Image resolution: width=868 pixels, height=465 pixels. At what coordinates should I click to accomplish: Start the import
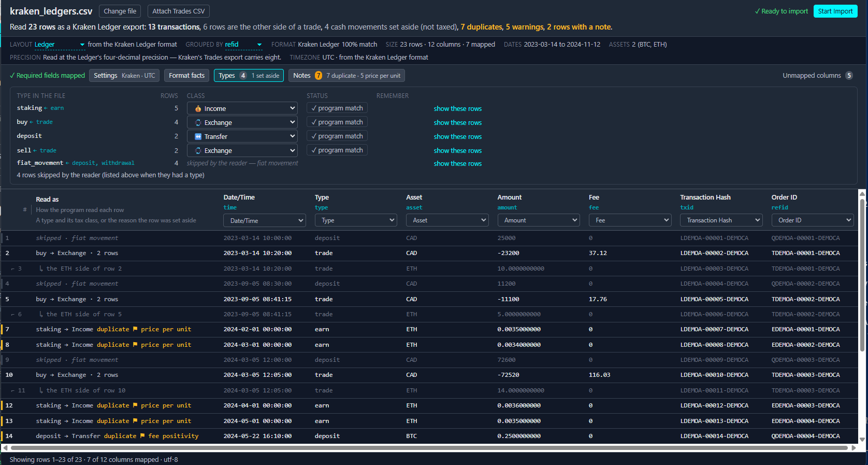835,11
